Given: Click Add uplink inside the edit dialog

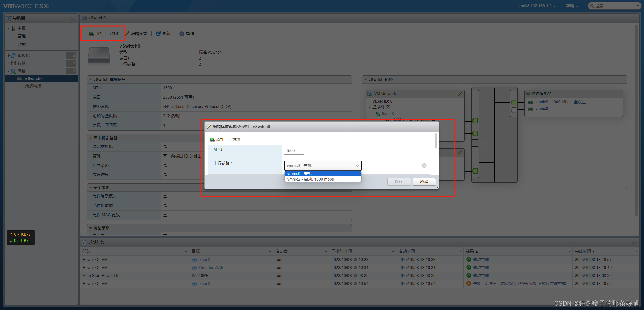Looking at the screenshot, I should [x=225, y=140].
